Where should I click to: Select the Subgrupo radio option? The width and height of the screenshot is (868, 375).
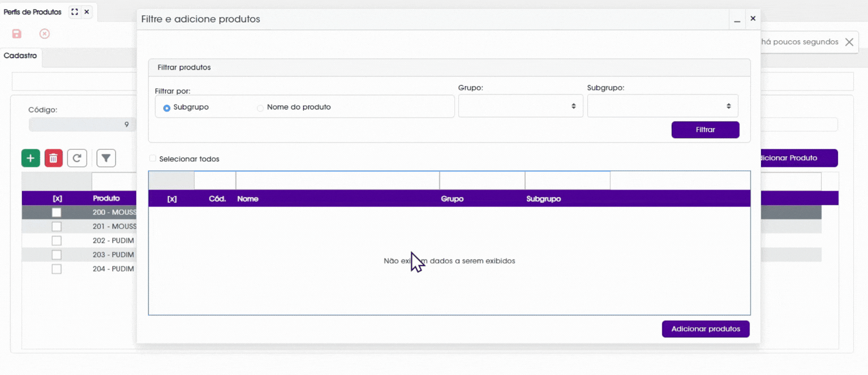[166, 107]
